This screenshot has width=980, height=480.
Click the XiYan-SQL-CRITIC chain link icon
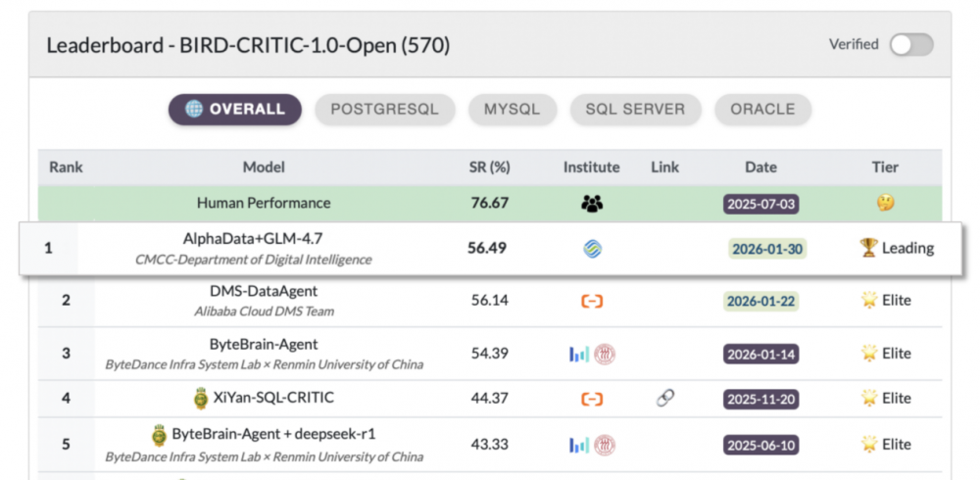pos(665,399)
